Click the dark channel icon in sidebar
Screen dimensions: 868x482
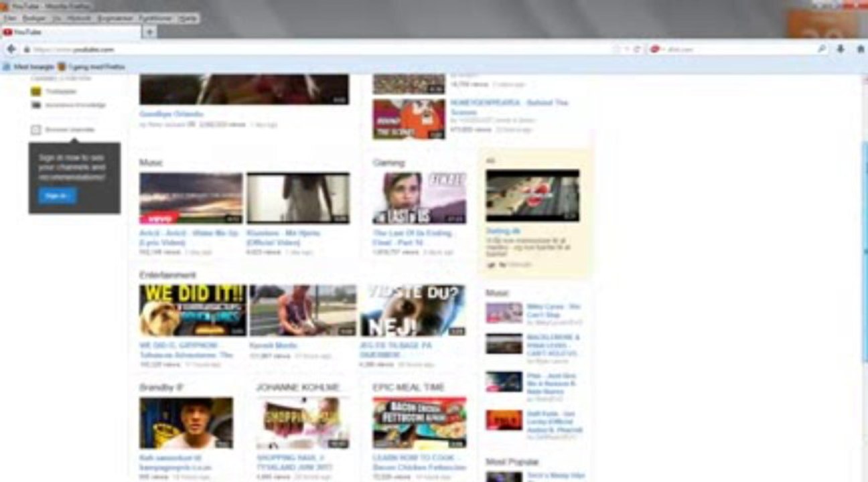36,105
